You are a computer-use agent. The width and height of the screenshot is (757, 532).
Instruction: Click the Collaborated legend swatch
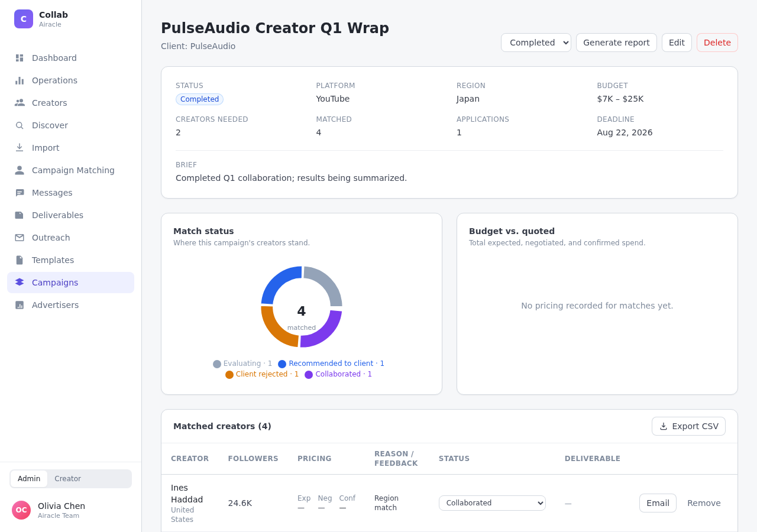[309, 375]
